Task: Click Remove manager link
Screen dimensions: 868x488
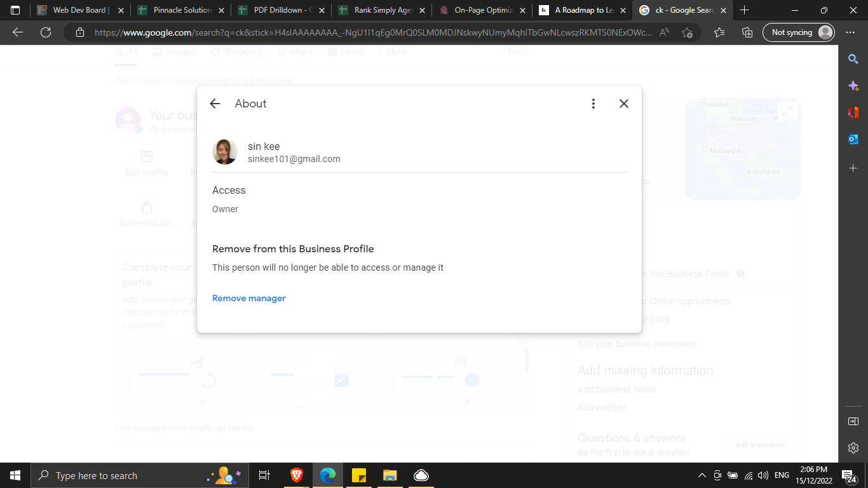Action: pyautogui.click(x=249, y=298)
